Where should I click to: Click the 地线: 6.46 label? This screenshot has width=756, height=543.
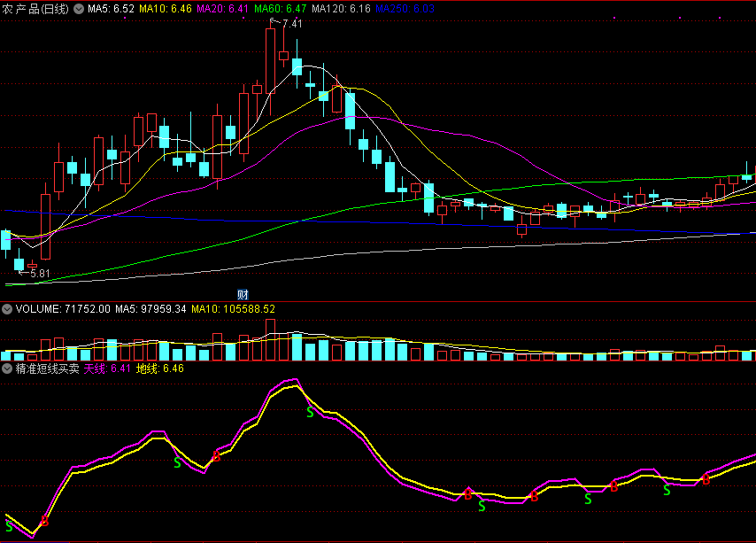(159, 368)
